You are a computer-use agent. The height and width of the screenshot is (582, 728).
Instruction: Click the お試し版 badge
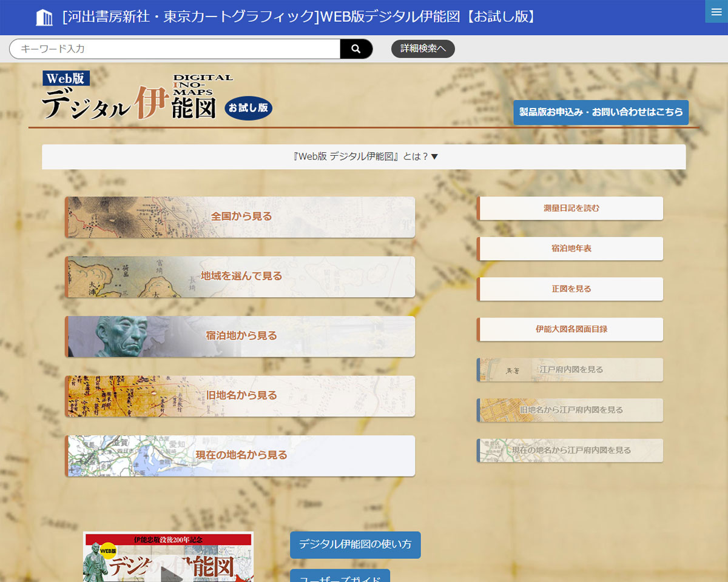coord(249,108)
